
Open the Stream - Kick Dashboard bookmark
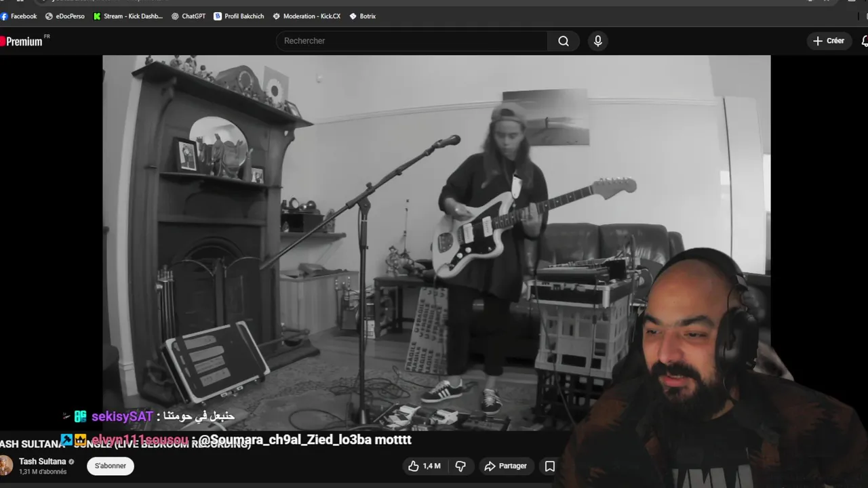[x=128, y=16]
